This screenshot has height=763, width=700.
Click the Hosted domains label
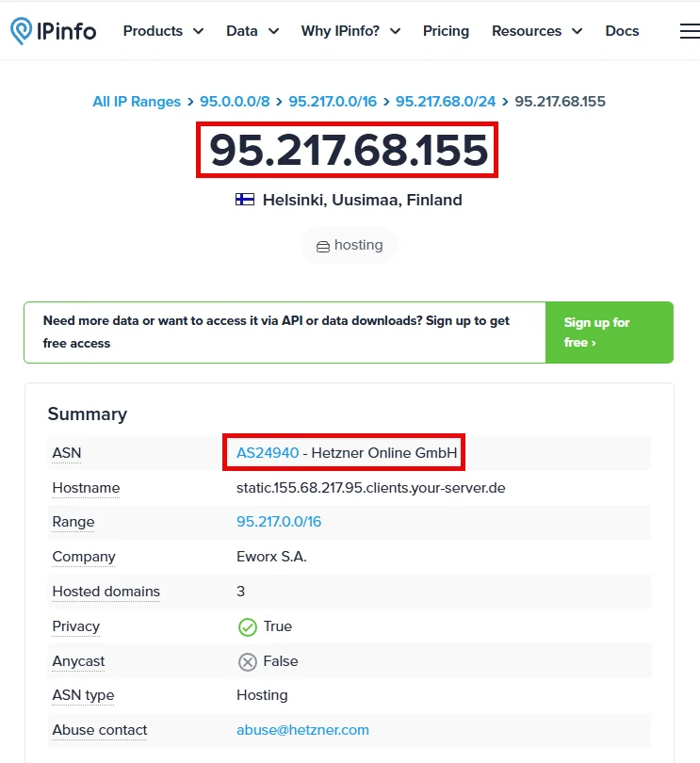[x=106, y=592]
